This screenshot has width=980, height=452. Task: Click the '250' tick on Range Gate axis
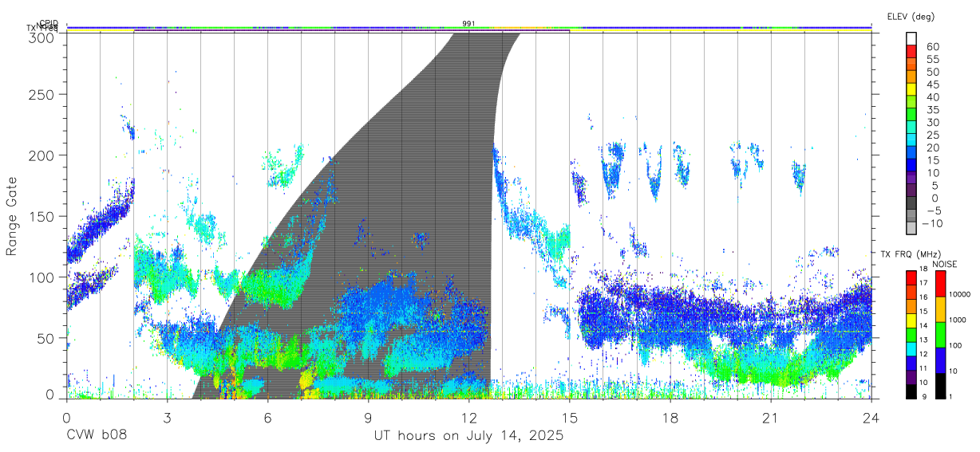pos(43,94)
